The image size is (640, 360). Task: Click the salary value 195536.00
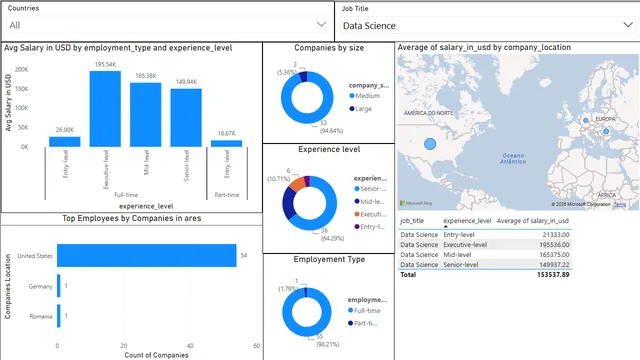pyautogui.click(x=554, y=245)
